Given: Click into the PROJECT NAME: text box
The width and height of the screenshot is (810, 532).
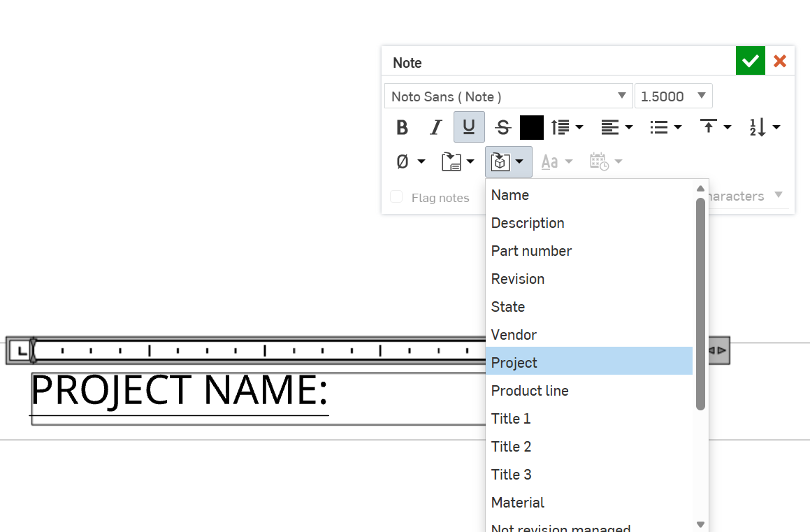Looking at the screenshot, I should pyautogui.click(x=259, y=398).
